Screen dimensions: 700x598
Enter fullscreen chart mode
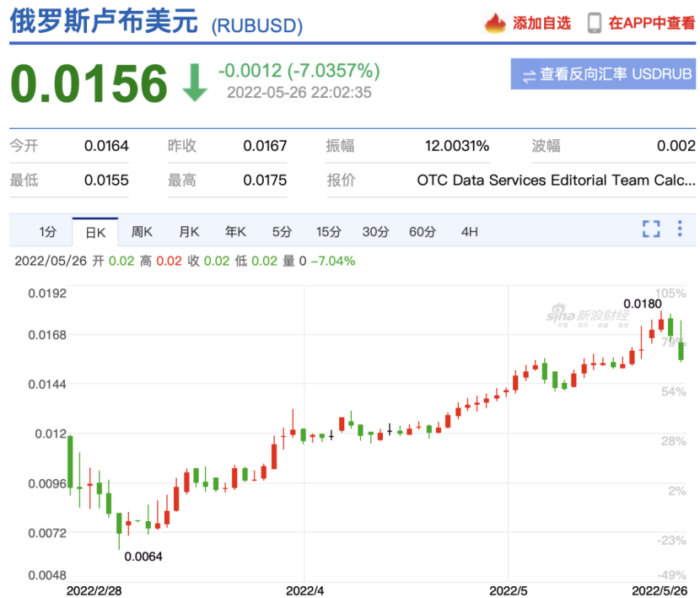tap(650, 229)
